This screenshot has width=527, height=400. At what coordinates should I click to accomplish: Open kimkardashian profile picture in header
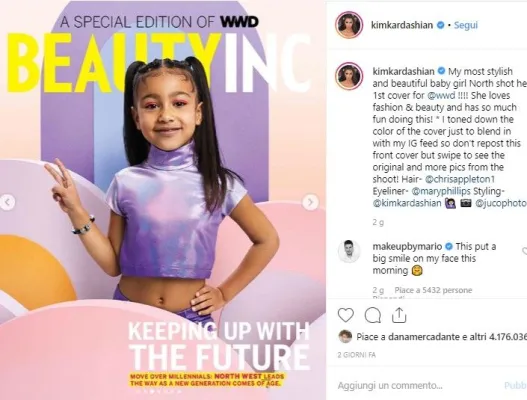[x=349, y=25]
